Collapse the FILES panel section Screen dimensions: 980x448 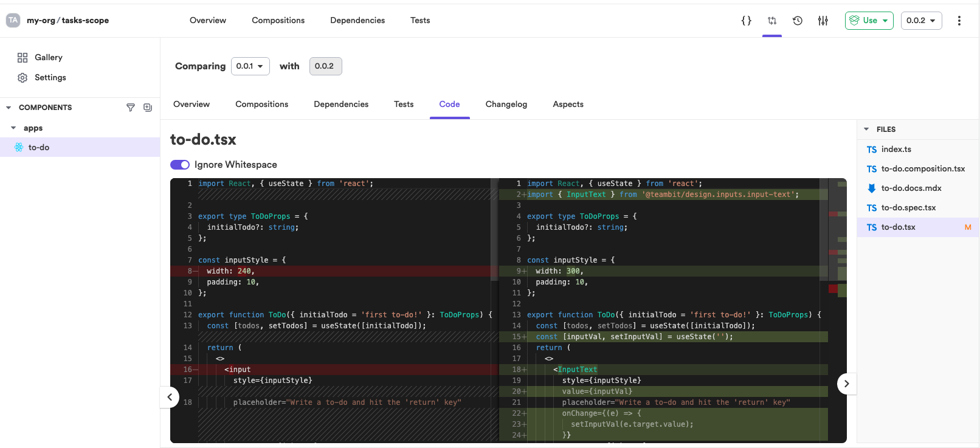(x=866, y=129)
